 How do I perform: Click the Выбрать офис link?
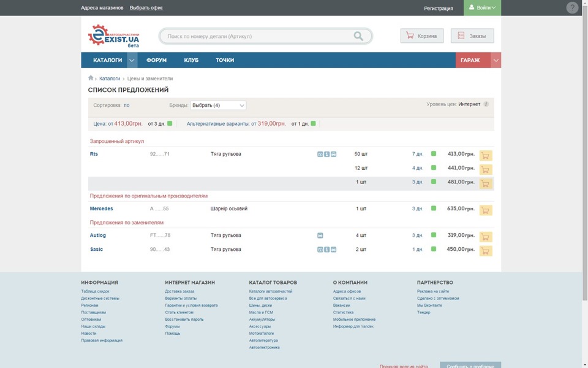(x=146, y=7)
